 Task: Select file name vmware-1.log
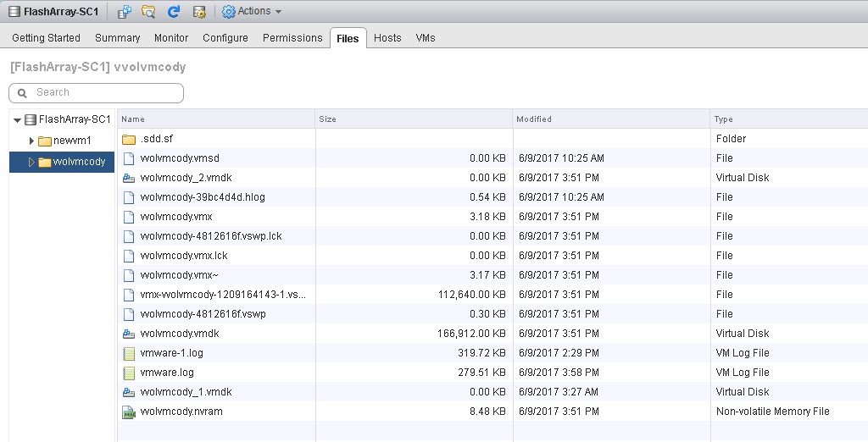point(171,353)
